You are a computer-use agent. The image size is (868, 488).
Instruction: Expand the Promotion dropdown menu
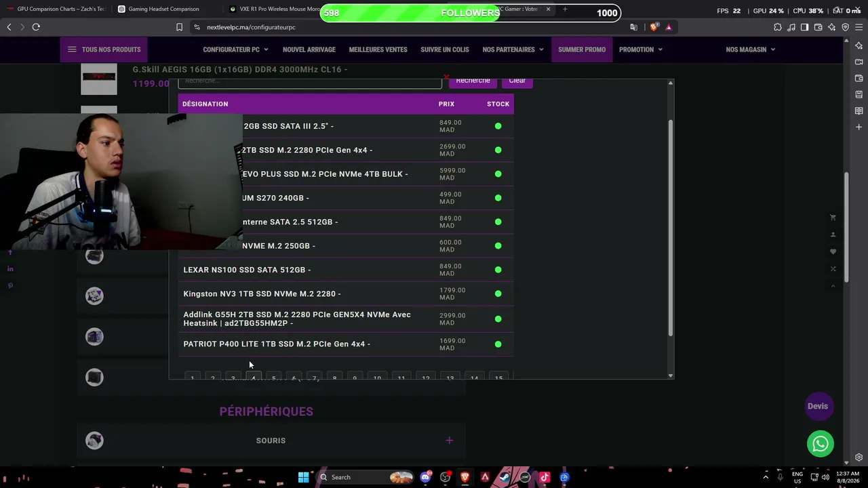[641, 49]
